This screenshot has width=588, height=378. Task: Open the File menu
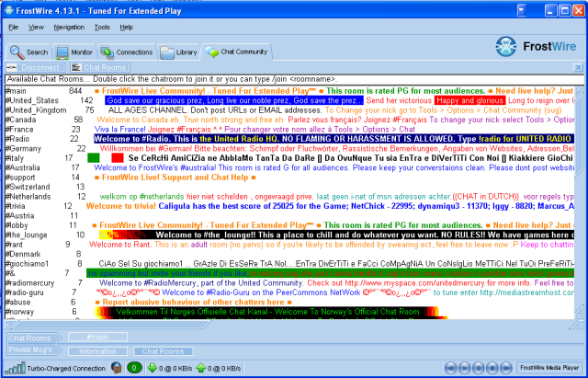coord(14,27)
